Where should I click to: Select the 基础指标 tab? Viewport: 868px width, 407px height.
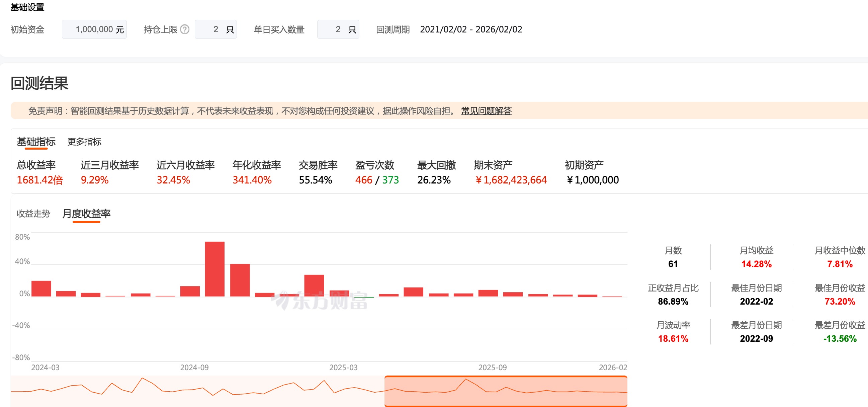tap(36, 142)
